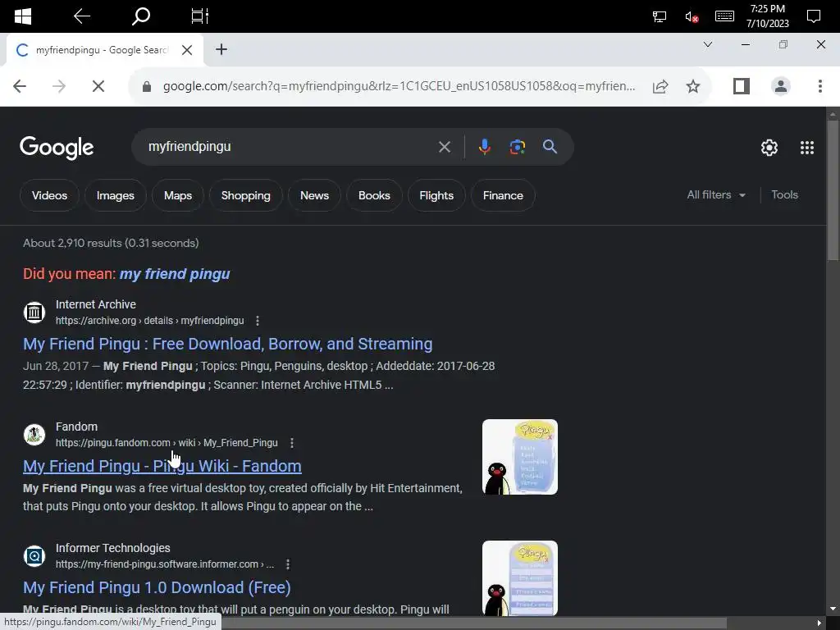840x630 pixels.
Task: Open Windows search magnifier in top bar
Action: pyautogui.click(x=141, y=16)
